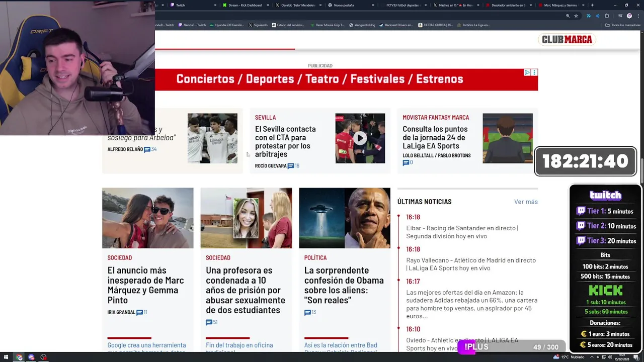Open the Backseat Drivers bookmark
This screenshot has height=362, width=644.
pos(396,25)
